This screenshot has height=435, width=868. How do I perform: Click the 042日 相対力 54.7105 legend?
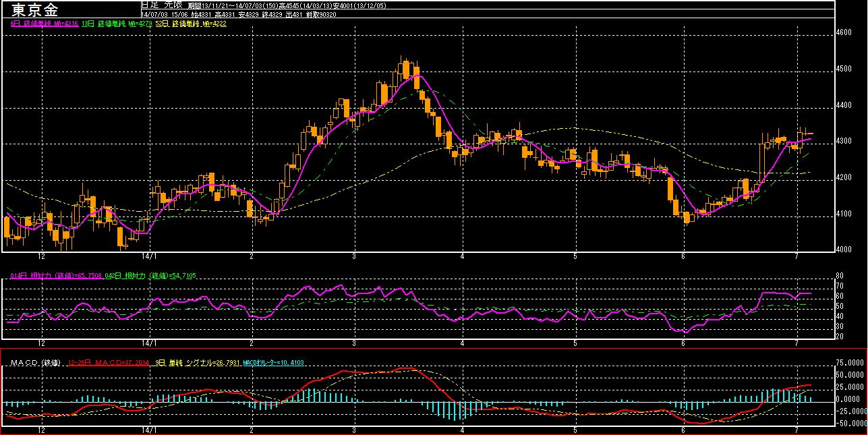[150, 276]
